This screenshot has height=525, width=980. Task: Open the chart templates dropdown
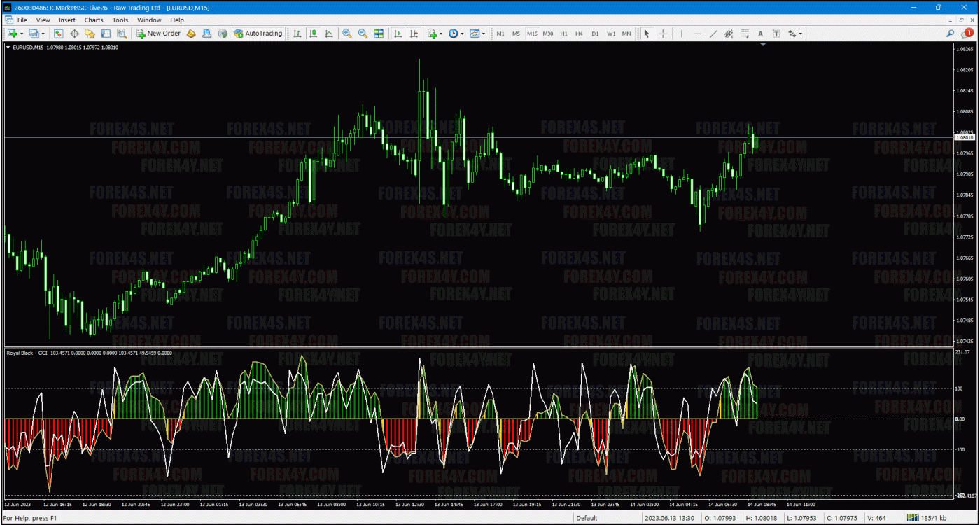[x=484, y=34]
